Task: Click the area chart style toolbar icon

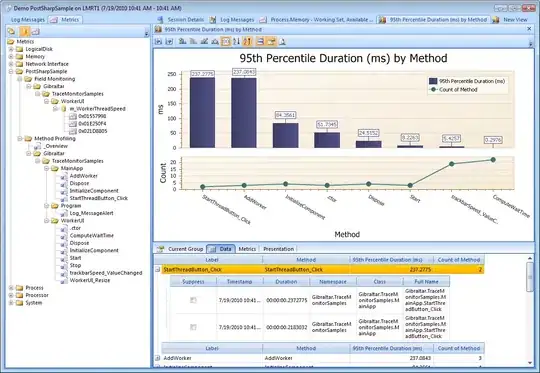Action: [x=215, y=42]
